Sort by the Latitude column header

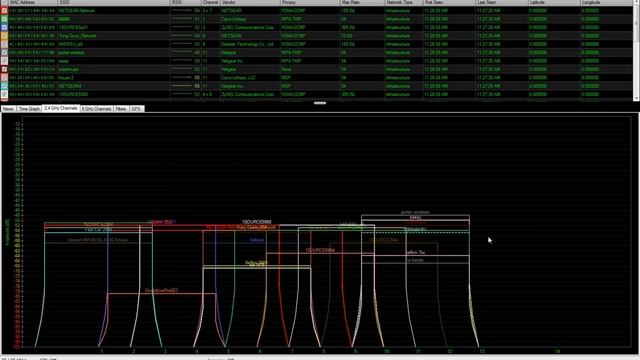[x=554, y=2]
